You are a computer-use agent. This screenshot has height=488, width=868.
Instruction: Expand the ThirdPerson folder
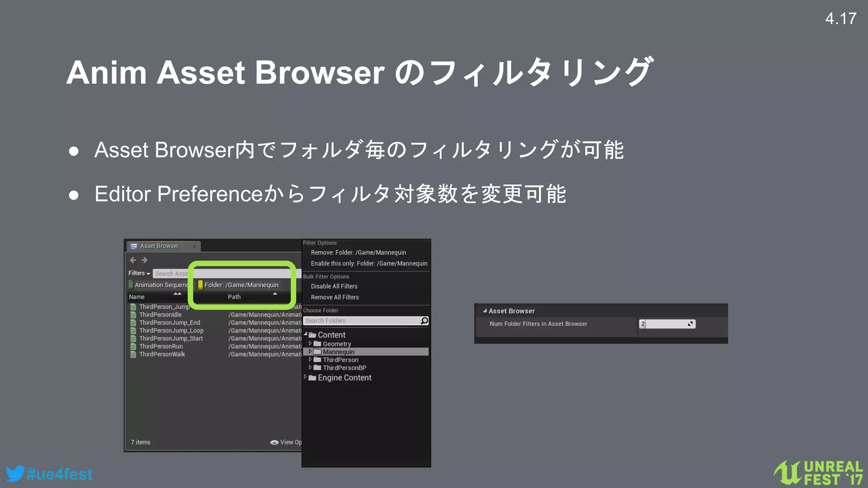click(310, 360)
